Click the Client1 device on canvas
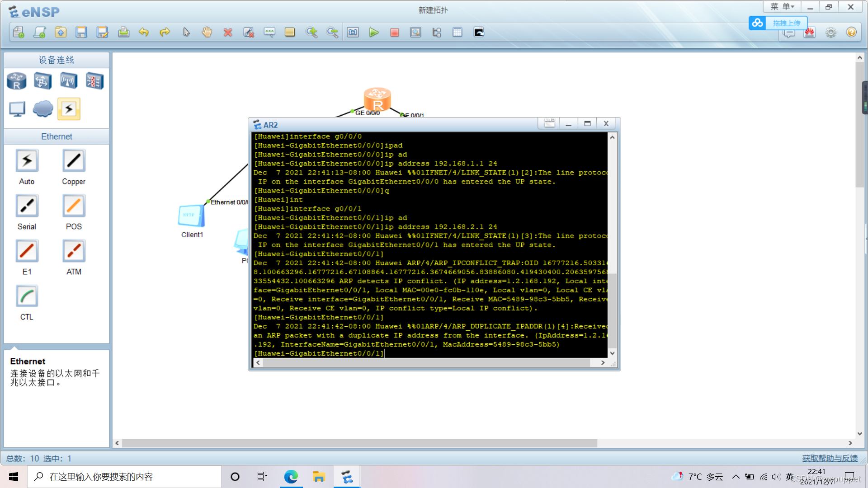Image resolution: width=868 pixels, height=488 pixels. coord(192,216)
